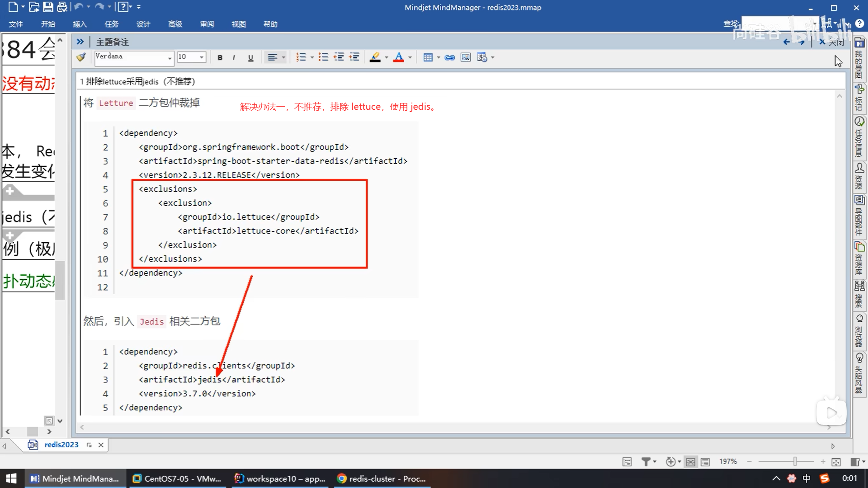Insert a hyperlink in the notes
The image size is (868, 488).
449,57
